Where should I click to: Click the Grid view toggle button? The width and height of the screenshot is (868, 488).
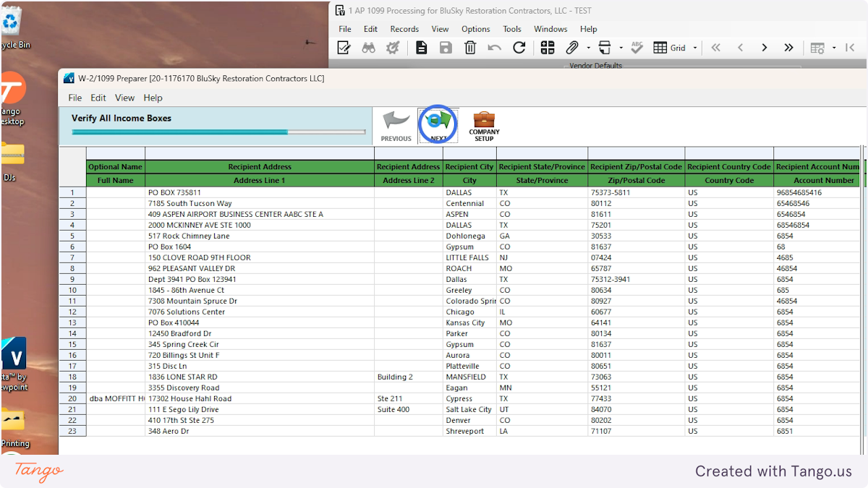(670, 48)
